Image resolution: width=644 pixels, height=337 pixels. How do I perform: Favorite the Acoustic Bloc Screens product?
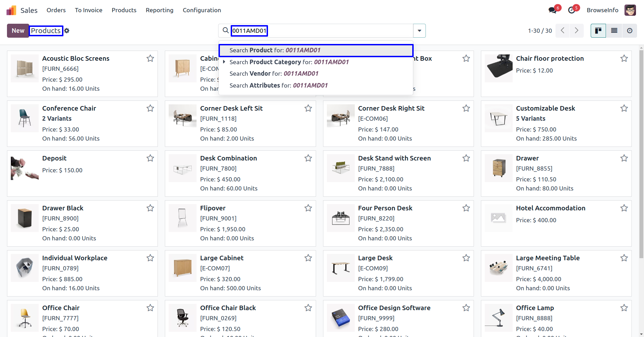click(150, 58)
